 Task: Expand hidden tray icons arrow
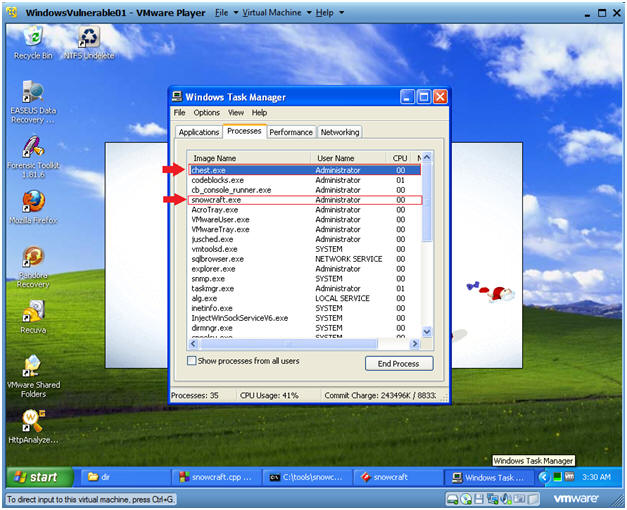tap(543, 477)
